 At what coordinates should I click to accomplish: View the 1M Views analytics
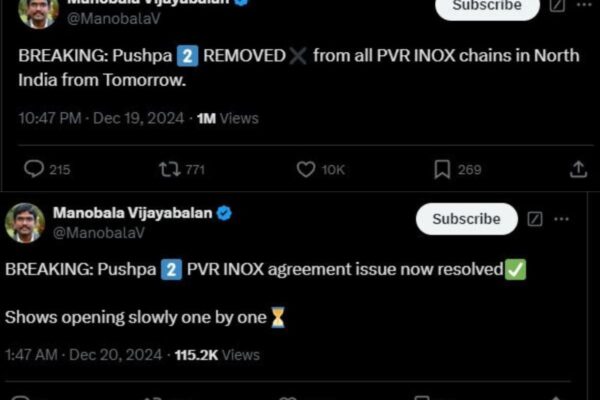[x=227, y=118]
